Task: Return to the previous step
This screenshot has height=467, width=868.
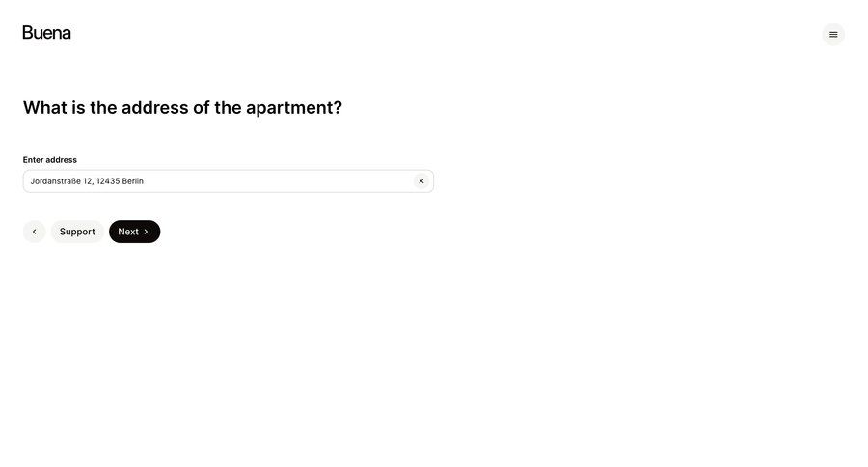Action: (35, 232)
